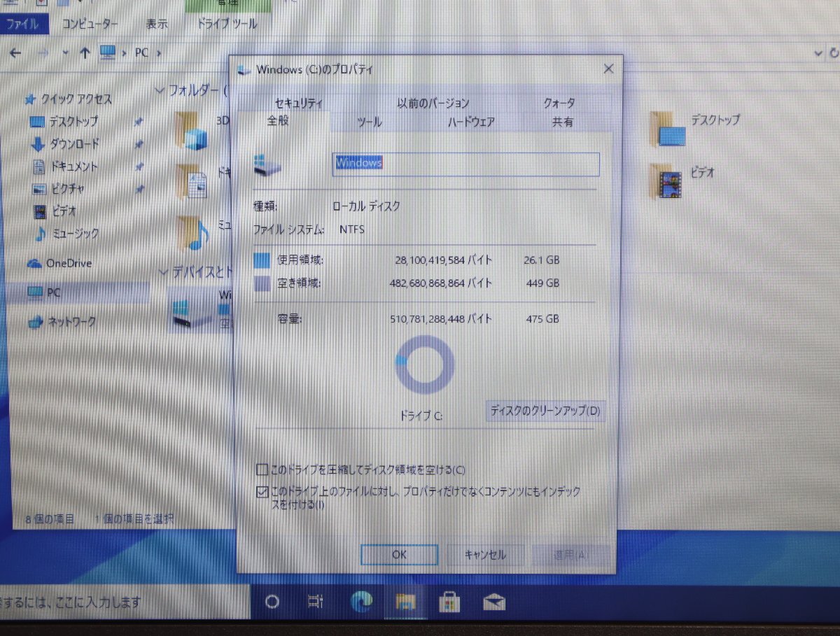The image size is (840, 636).
Task: Open Microsoft Store from the taskbar
Action: coord(449,601)
